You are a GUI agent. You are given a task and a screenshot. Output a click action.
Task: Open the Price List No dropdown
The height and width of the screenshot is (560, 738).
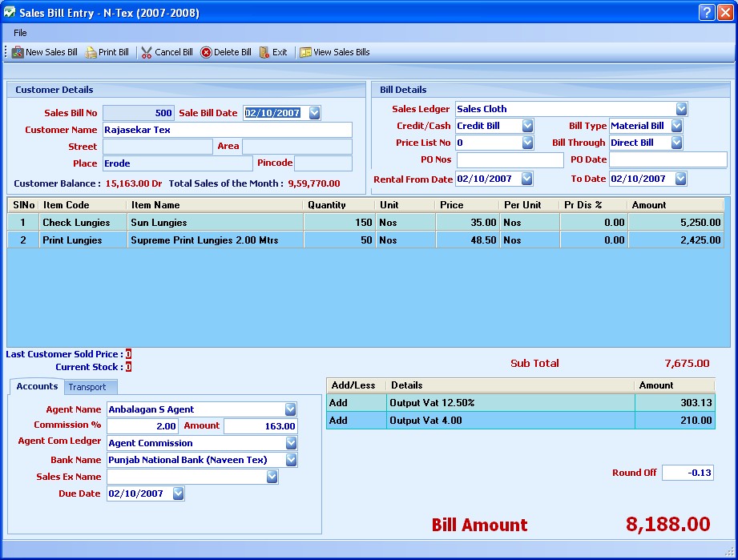coord(527,143)
